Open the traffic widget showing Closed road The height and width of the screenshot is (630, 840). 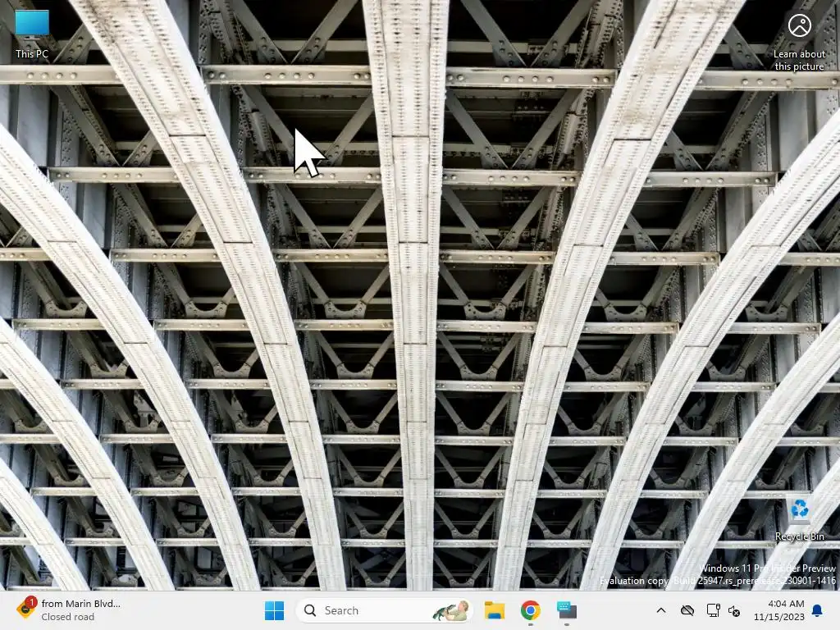(68, 610)
